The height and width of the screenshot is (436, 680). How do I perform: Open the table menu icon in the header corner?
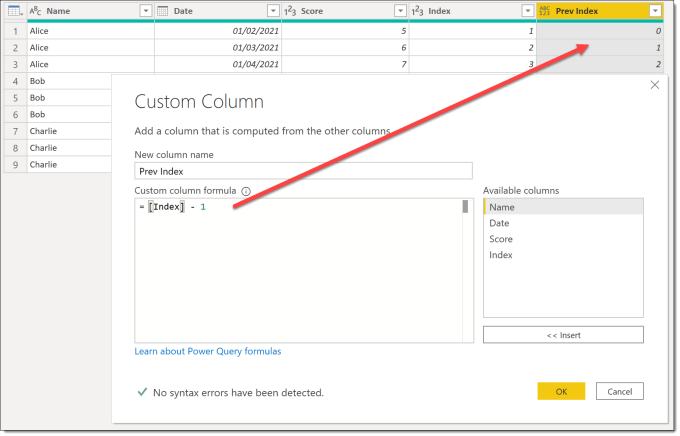point(15,11)
